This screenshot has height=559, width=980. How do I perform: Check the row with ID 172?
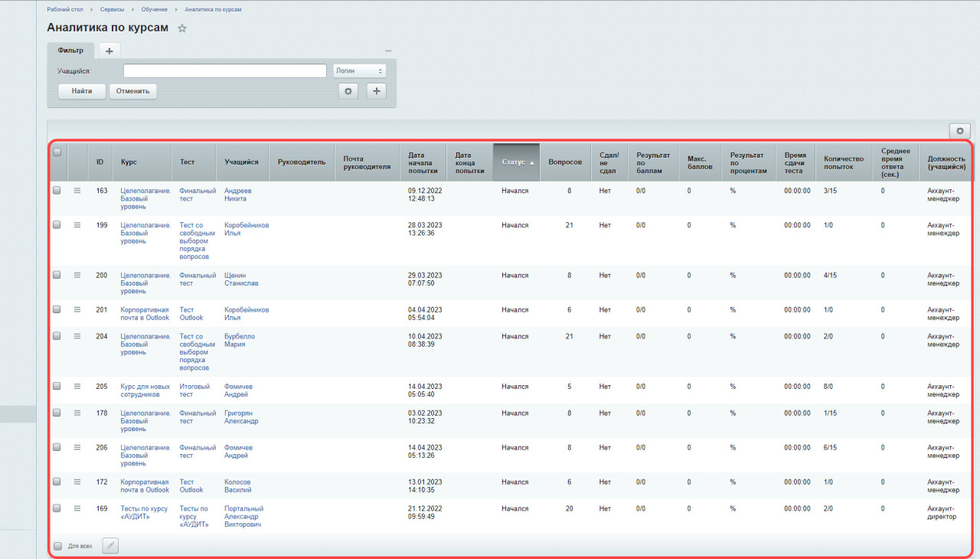[x=57, y=482]
